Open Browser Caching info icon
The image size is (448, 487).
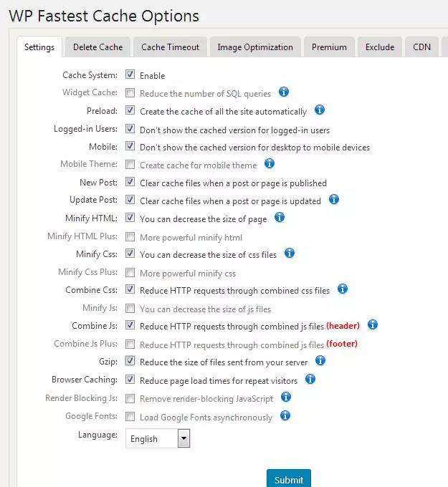click(x=310, y=379)
